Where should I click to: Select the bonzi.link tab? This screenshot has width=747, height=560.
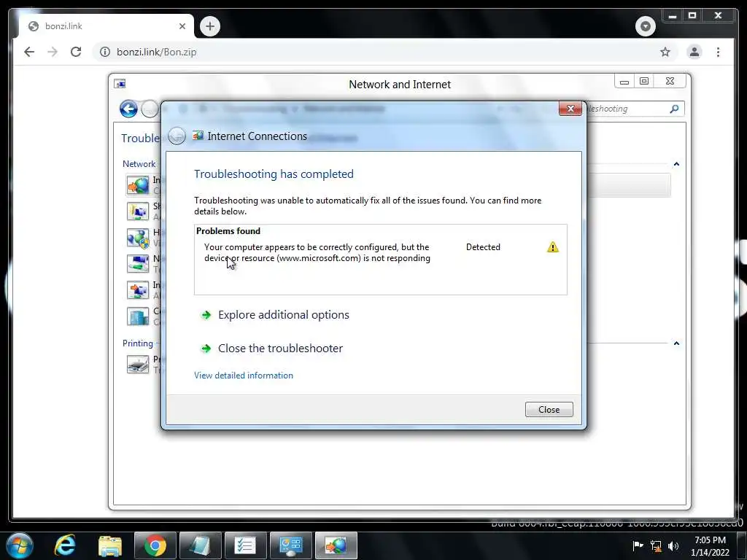pyautogui.click(x=106, y=26)
